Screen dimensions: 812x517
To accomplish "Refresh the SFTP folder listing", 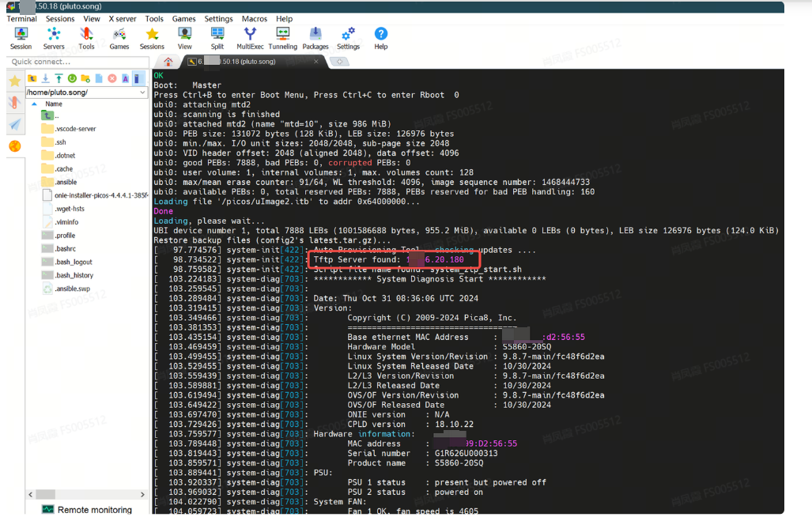I will (x=72, y=78).
